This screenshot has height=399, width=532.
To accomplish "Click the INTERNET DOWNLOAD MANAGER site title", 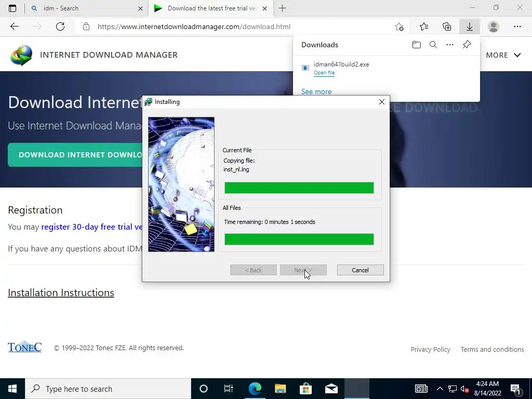I will (x=109, y=55).
